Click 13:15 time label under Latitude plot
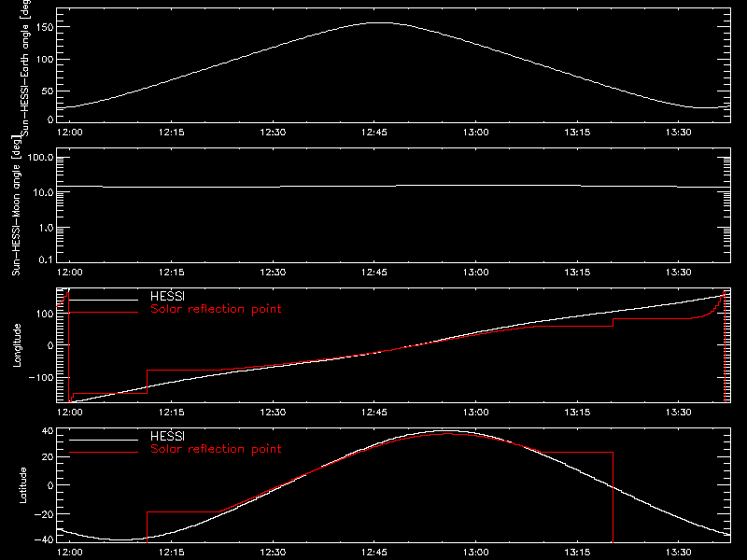This screenshot has width=747, height=560. tap(577, 552)
